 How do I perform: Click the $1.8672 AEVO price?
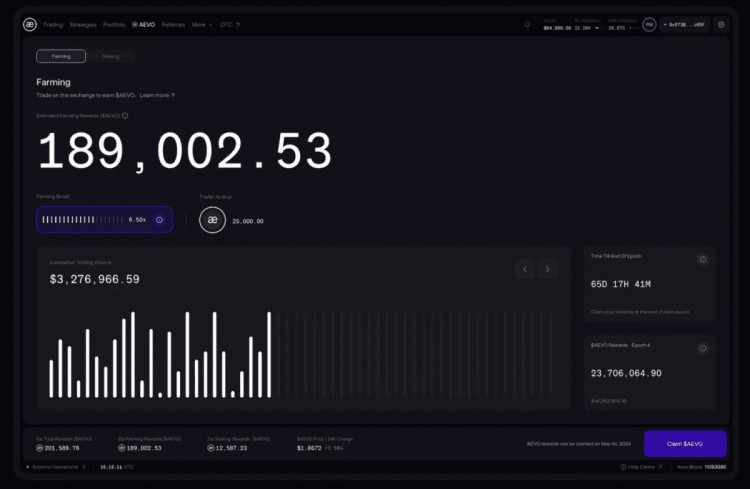click(x=309, y=448)
